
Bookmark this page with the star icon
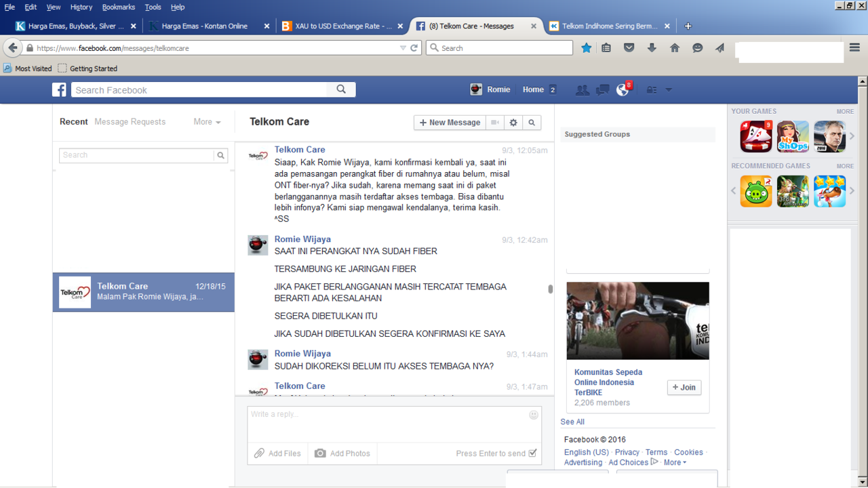(x=587, y=48)
